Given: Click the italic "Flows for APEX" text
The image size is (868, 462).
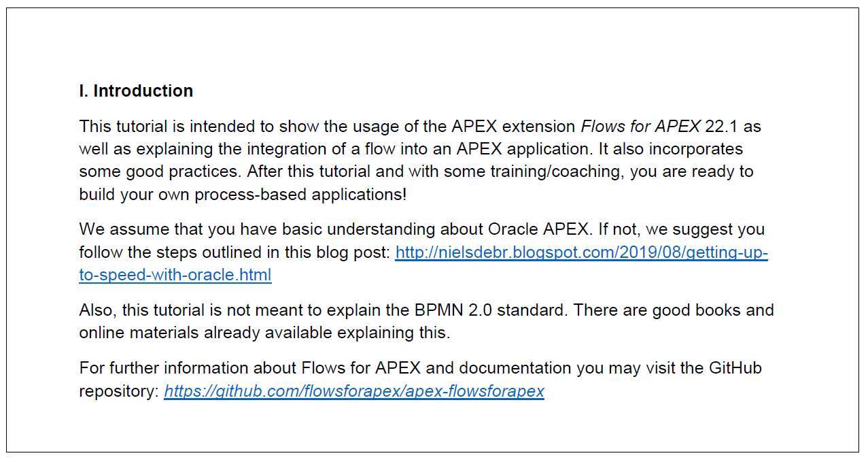Looking at the screenshot, I should tap(640, 127).
